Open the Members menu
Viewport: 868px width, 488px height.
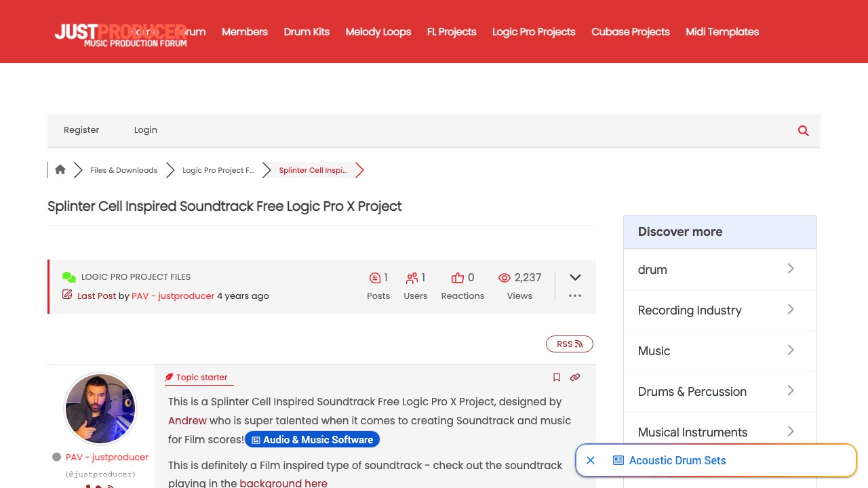tap(245, 32)
